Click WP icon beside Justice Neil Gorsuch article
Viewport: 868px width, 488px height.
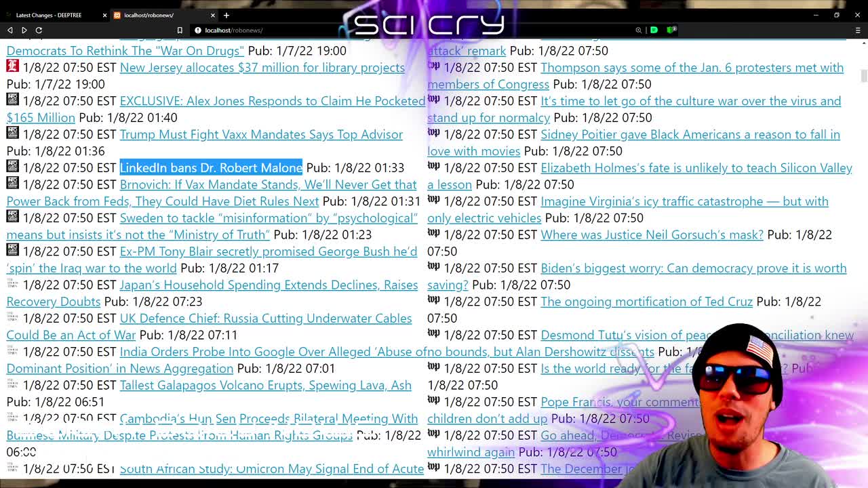click(433, 232)
